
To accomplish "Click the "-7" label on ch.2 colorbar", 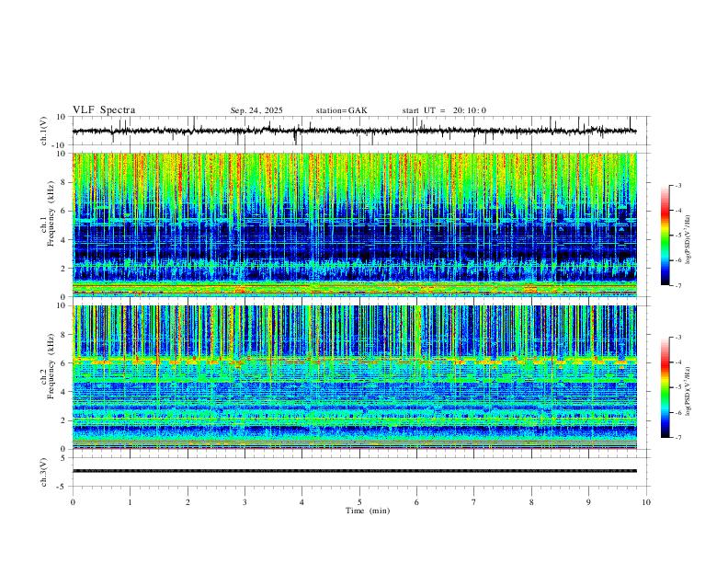I will coord(678,438).
